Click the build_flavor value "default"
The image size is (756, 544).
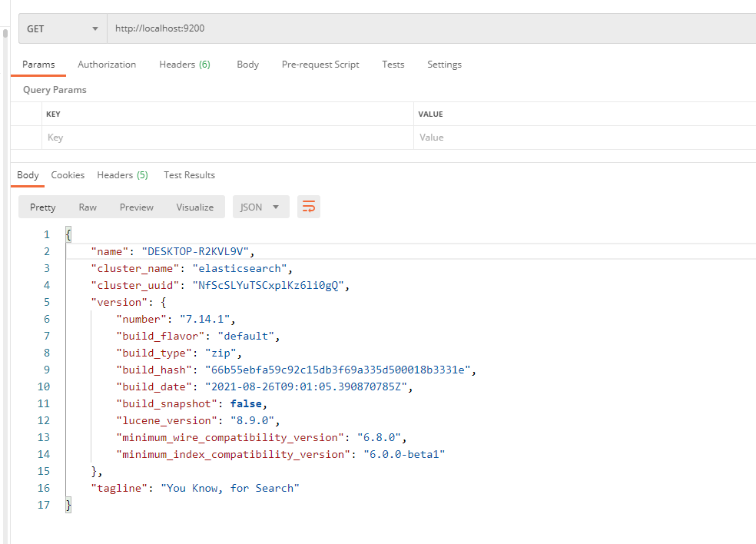click(x=246, y=336)
